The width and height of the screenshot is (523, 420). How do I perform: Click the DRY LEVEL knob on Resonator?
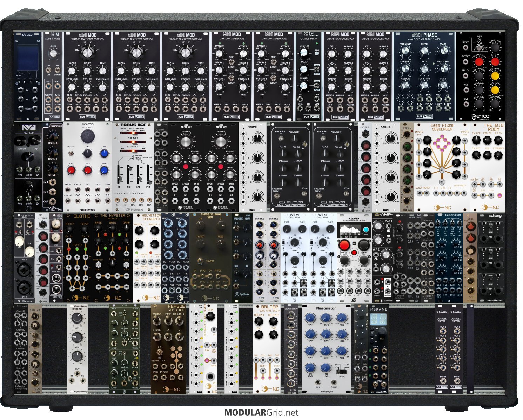[310, 367]
